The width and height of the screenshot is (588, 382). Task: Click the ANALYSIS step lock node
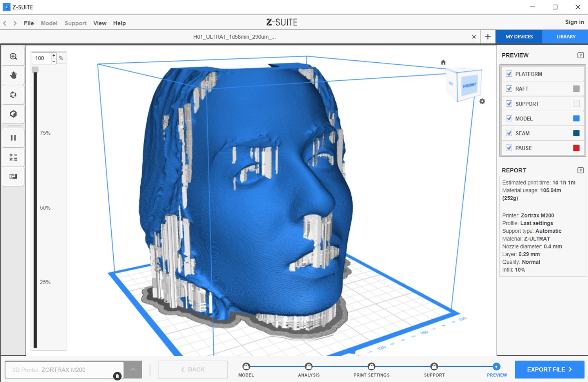coord(309,366)
